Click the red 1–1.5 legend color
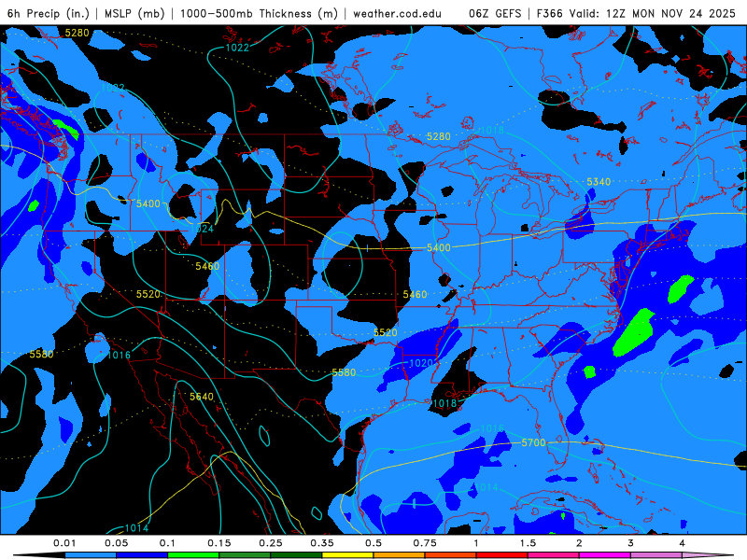Image resolution: width=747 pixels, height=560 pixels. [502, 555]
